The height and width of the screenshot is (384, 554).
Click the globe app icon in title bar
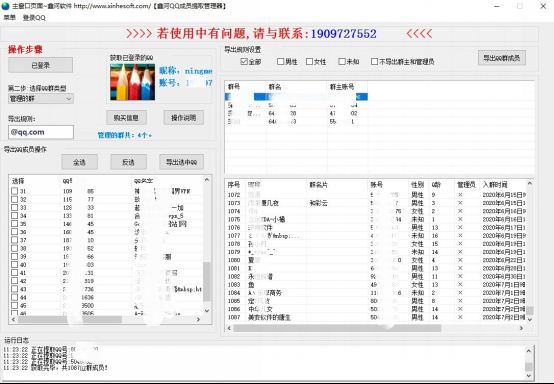pyautogui.click(x=5, y=6)
